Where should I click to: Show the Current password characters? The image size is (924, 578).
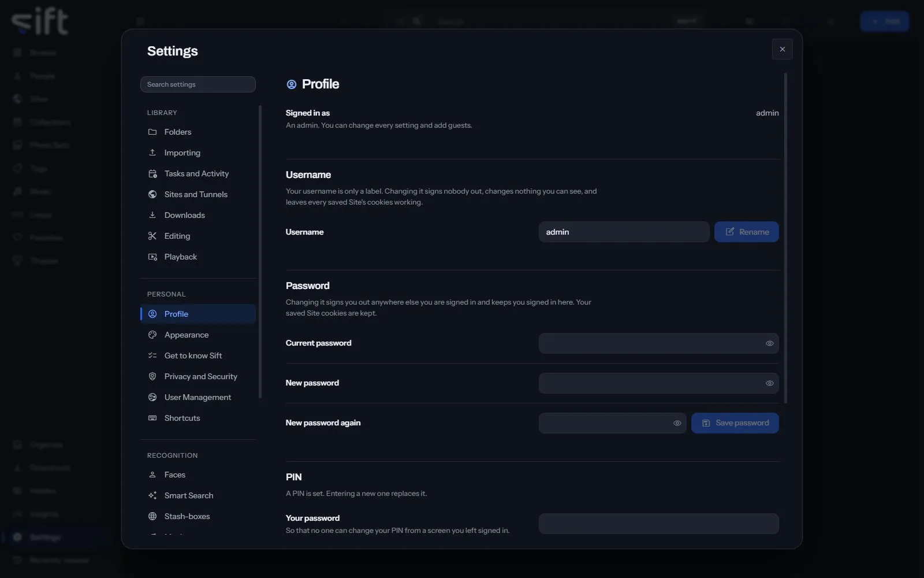pos(769,343)
